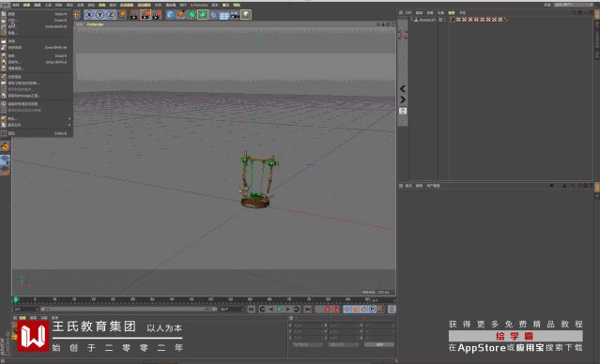Render the active view
Screen dimensions: 600x364
[134, 15]
